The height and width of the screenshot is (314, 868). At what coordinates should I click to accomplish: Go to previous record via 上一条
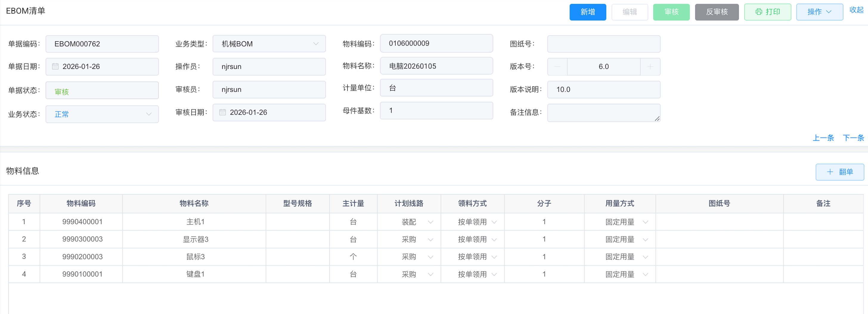823,138
